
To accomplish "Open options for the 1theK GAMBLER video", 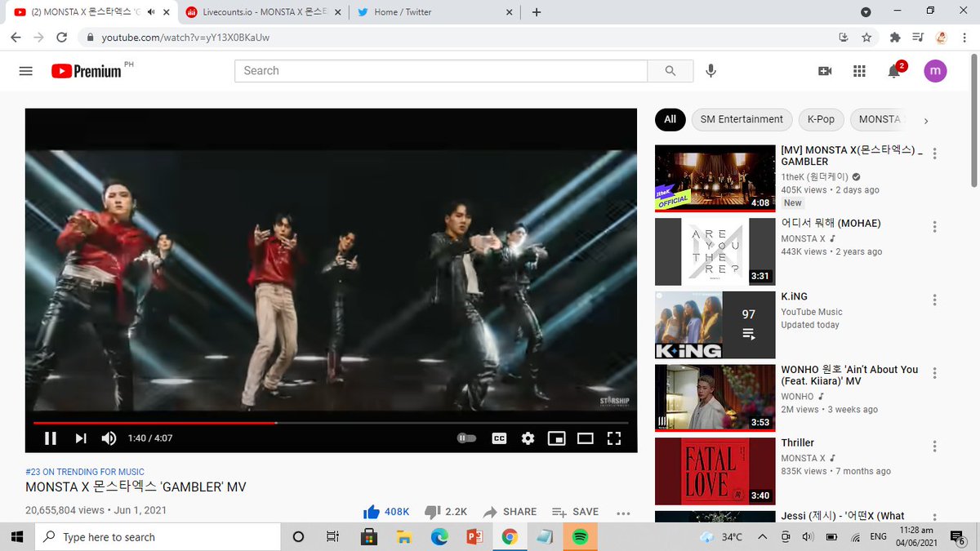I will (x=935, y=153).
